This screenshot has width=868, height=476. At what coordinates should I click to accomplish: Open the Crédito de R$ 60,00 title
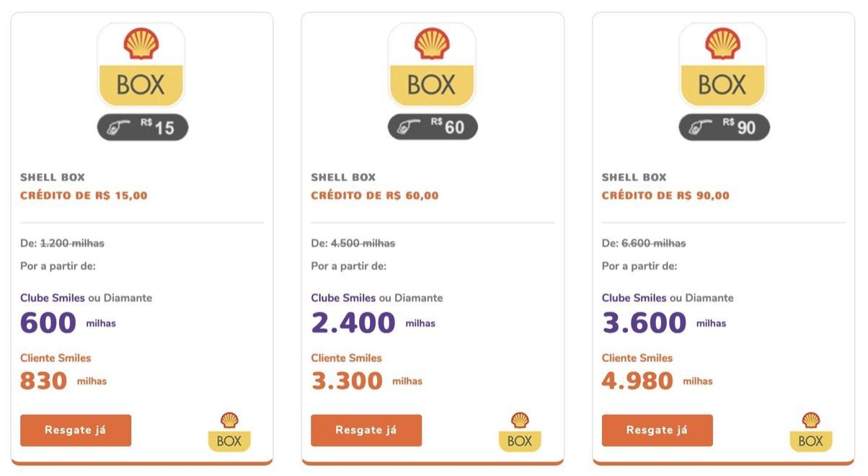pyautogui.click(x=375, y=195)
